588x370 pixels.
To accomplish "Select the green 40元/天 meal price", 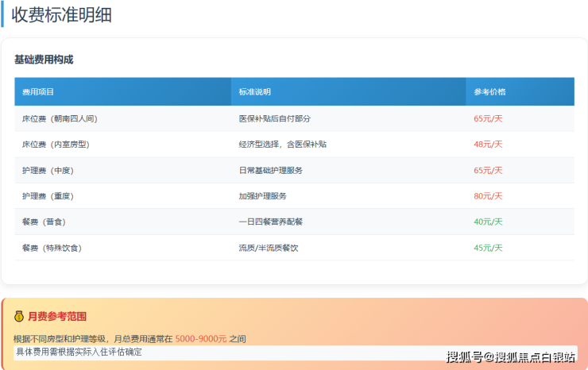I will [x=488, y=222].
